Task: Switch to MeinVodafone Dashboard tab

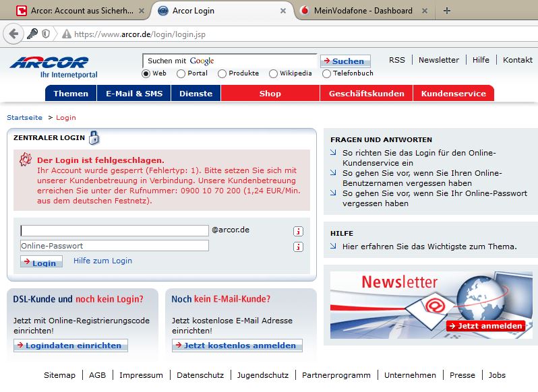Action: point(363,11)
